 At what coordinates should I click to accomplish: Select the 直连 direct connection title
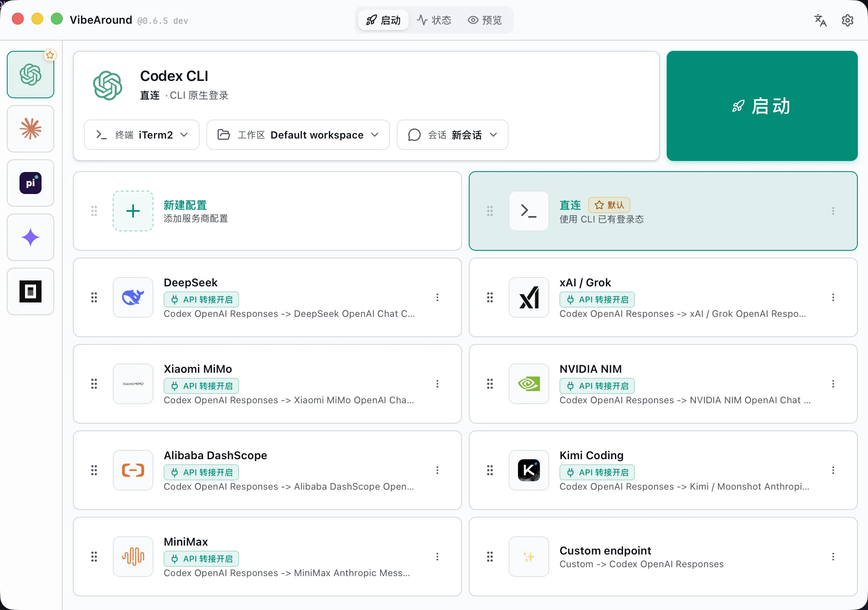[570, 205]
